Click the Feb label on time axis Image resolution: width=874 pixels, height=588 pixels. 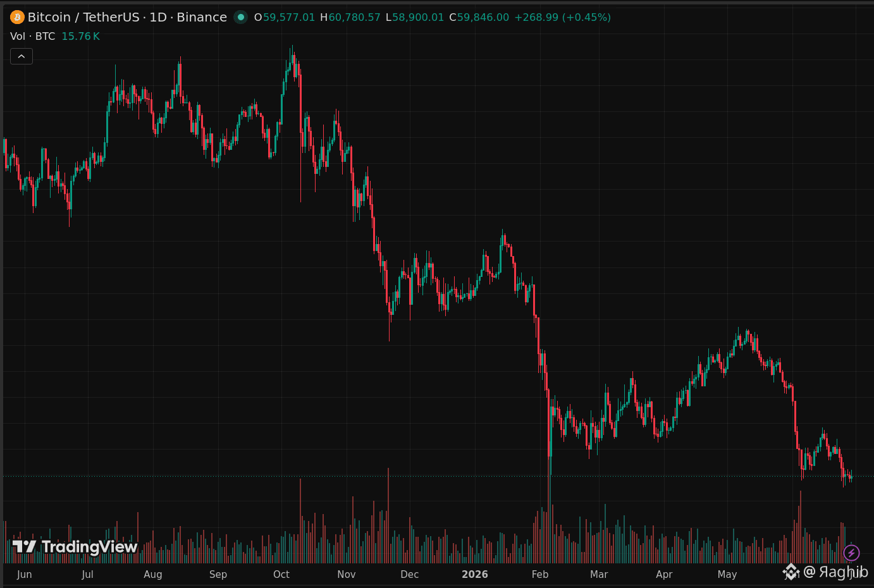pyautogui.click(x=540, y=574)
